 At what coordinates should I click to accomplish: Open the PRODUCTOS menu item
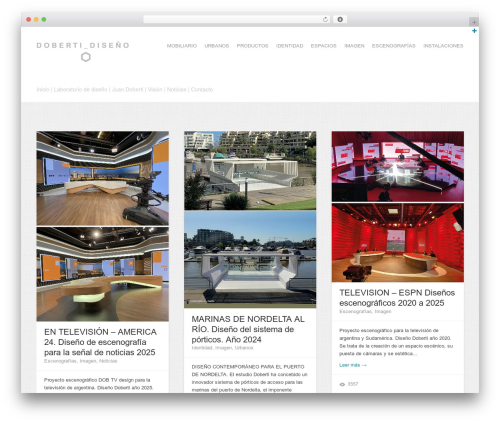point(252,46)
